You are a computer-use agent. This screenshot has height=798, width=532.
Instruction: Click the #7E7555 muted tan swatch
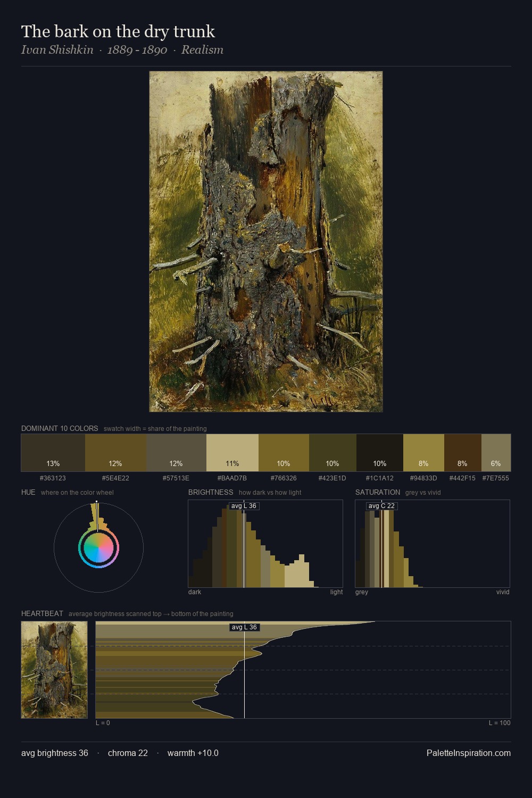point(496,453)
